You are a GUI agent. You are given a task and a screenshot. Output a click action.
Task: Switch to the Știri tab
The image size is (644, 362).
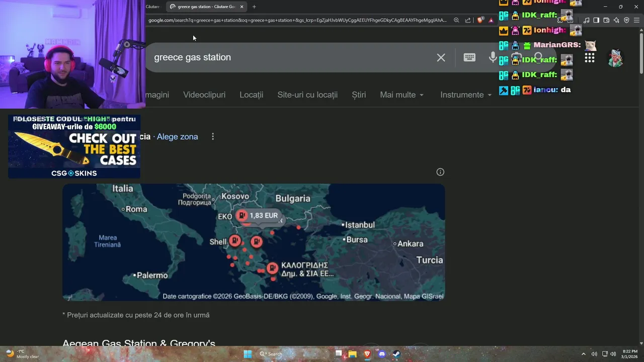(x=359, y=95)
